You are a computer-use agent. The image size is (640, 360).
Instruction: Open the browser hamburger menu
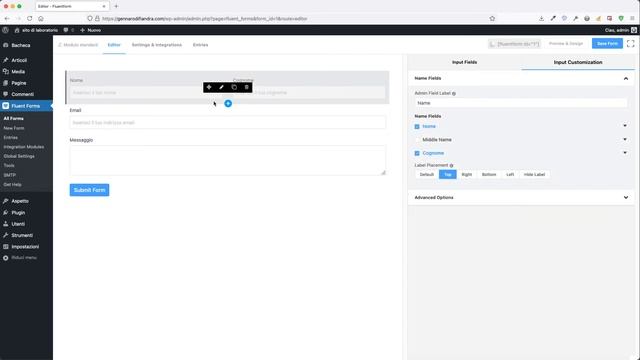(x=632, y=18)
